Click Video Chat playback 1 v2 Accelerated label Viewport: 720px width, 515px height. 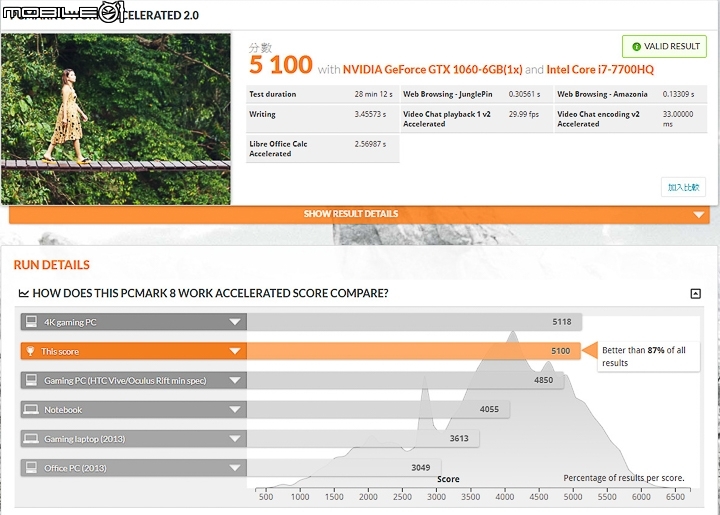(x=447, y=119)
